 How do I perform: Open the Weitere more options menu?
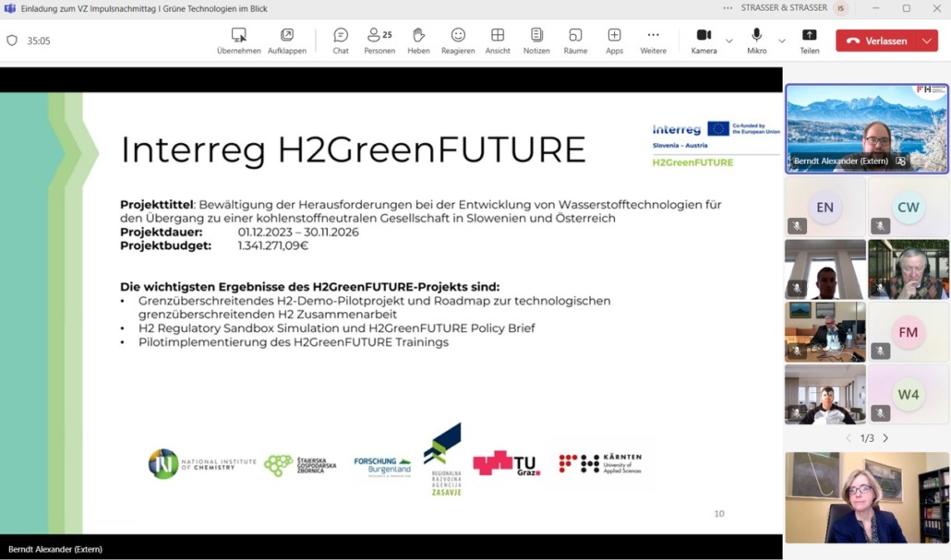tap(653, 41)
